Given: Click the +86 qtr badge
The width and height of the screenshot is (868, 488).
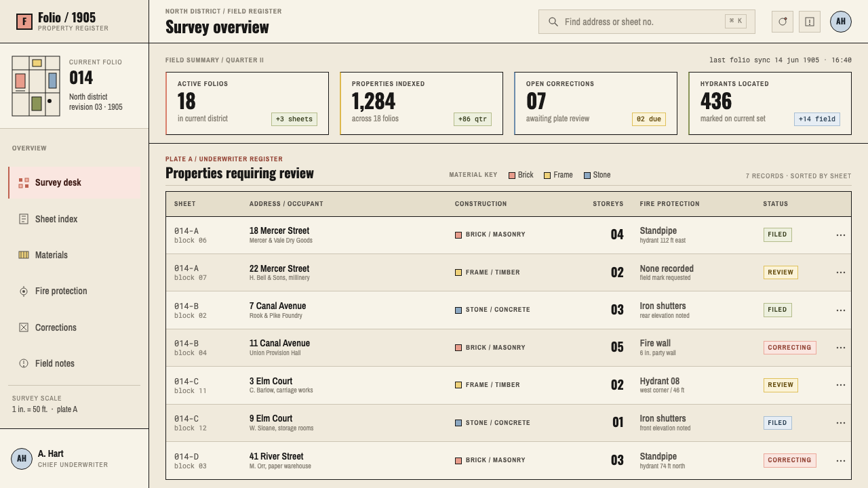Looking at the screenshot, I should (473, 119).
